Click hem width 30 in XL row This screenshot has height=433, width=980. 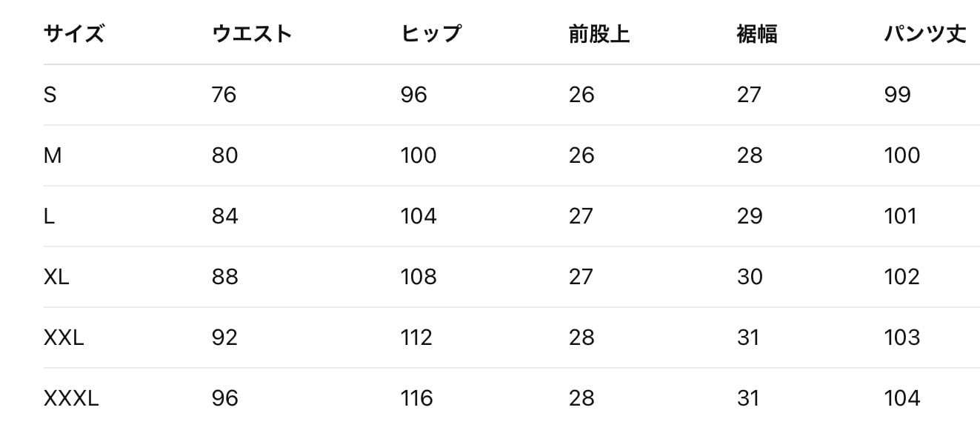coord(750,277)
